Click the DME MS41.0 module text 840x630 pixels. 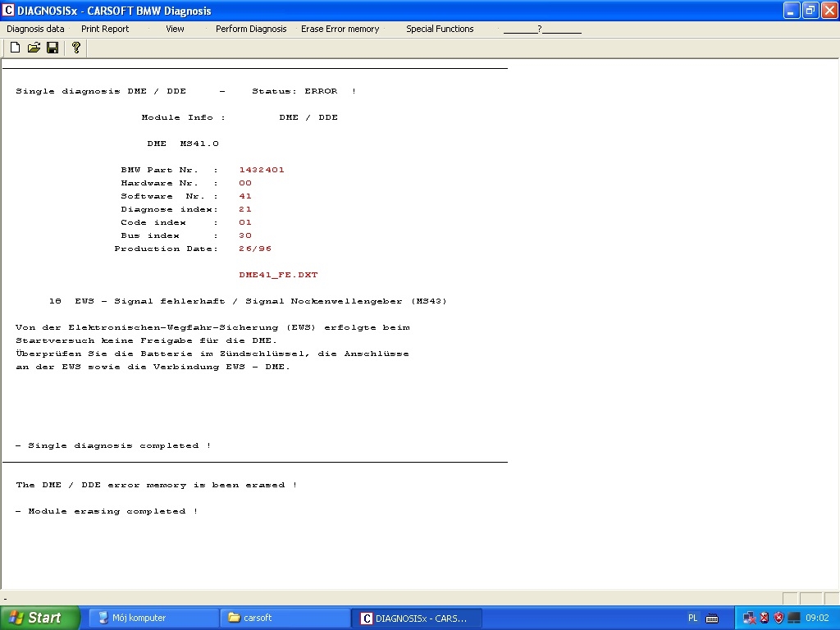tap(183, 144)
